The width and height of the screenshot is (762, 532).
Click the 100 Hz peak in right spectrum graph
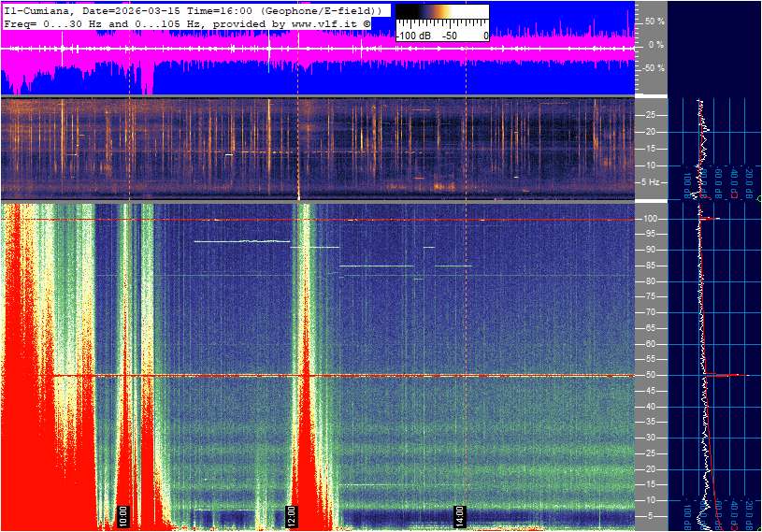tap(712, 219)
